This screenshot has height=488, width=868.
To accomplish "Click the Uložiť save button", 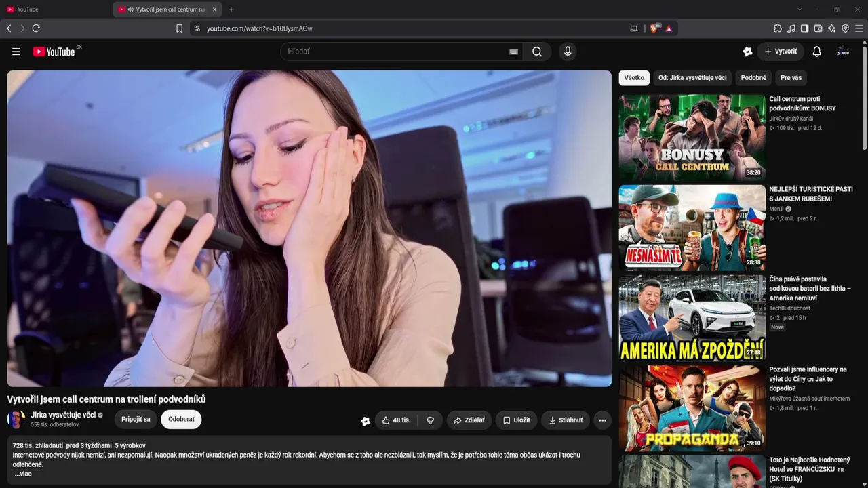I will tap(516, 420).
